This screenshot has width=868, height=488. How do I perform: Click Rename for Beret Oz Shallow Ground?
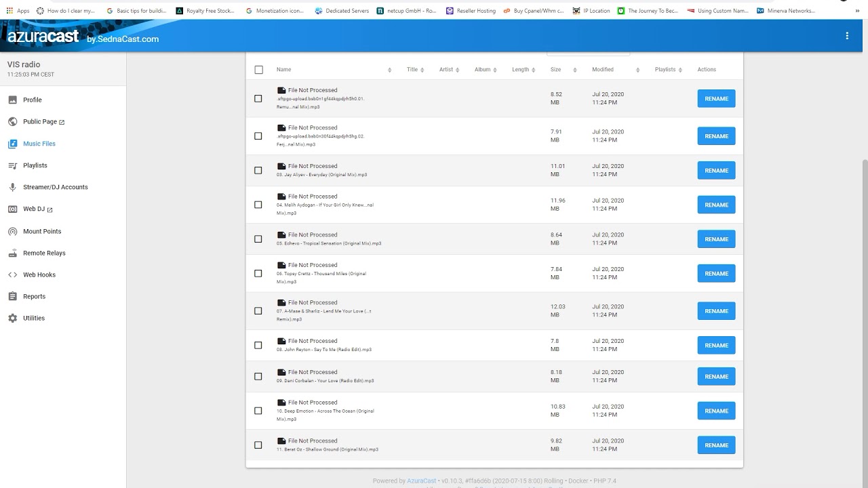(716, 445)
